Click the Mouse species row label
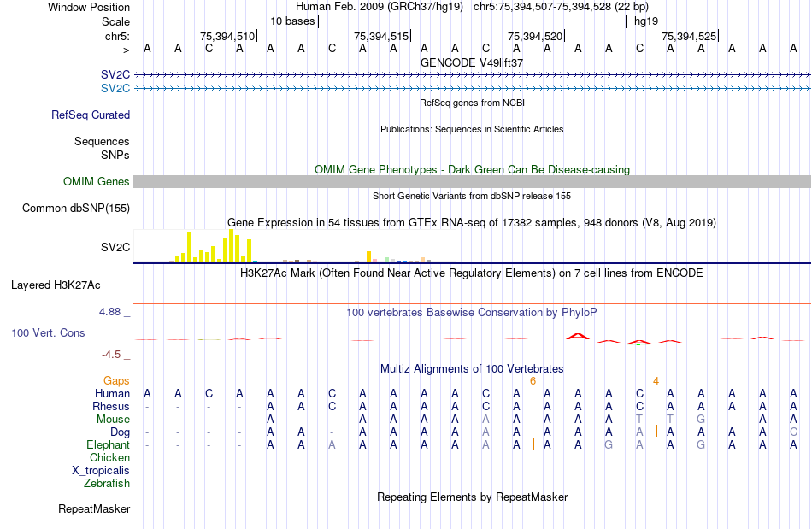The height and width of the screenshot is (529, 812). click(x=113, y=420)
